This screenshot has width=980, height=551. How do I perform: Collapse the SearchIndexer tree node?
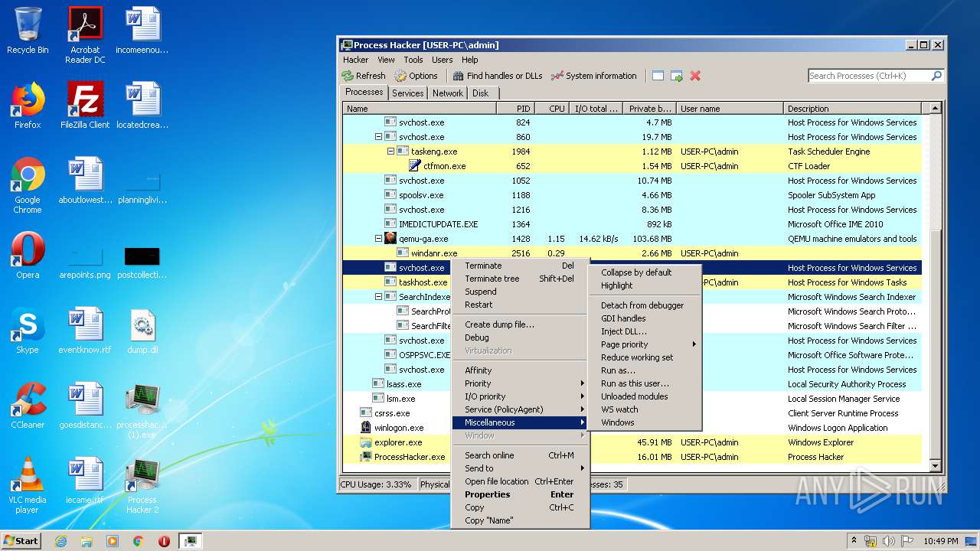pyautogui.click(x=378, y=297)
